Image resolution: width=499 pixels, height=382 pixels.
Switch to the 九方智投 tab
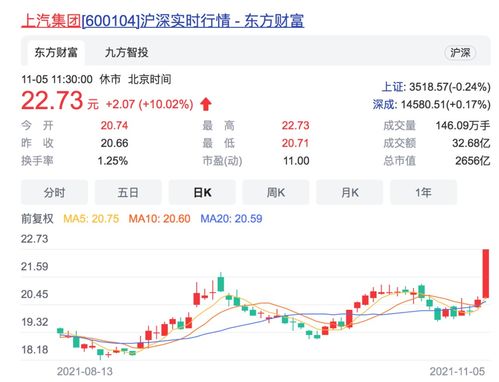click(x=126, y=53)
